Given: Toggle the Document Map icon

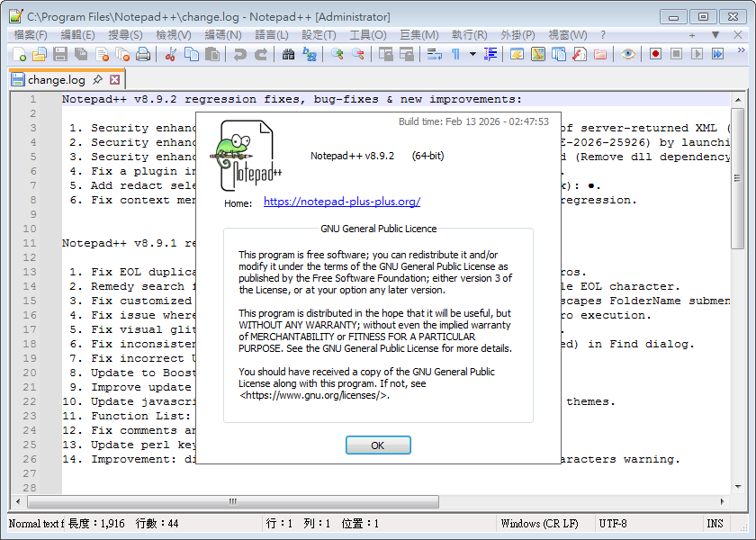Looking at the screenshot, I should [537, 54].
